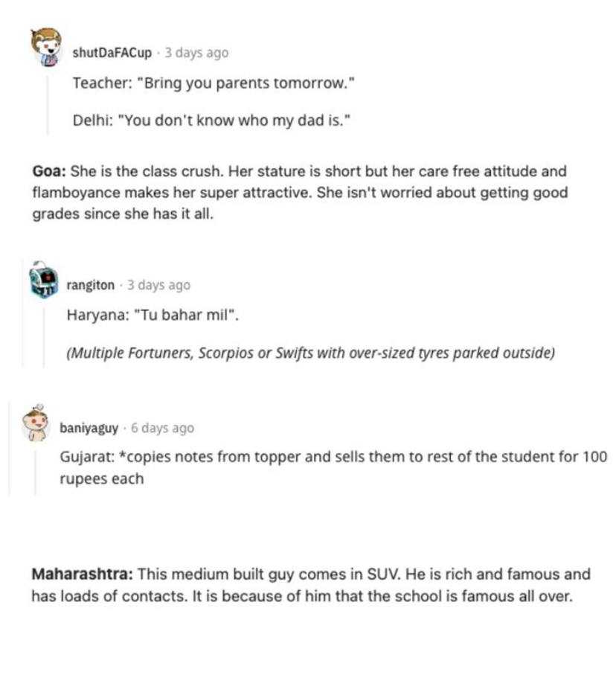Click the bold 'Goa:' heading
The width and height of the screenshot is (616, 698).
coord(49,171)
